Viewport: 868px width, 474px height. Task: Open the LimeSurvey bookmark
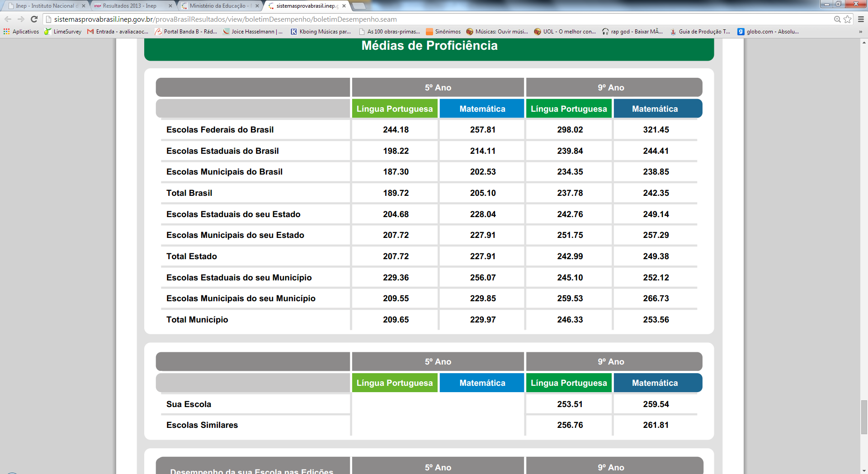click(63, 32)
